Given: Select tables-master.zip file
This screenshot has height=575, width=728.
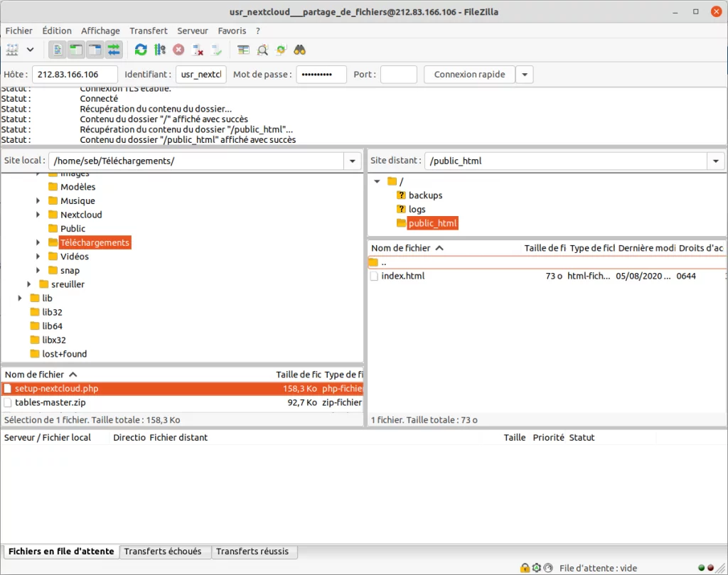Looking at the screenshot, I should (183, 402).
